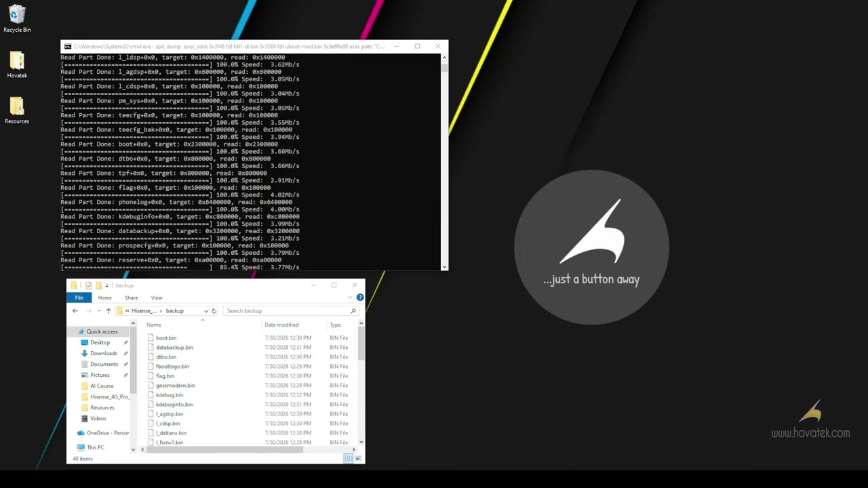Select the boot.bin file icon
The width and height of the screenshot is (868, 488).
pos(151,338)
